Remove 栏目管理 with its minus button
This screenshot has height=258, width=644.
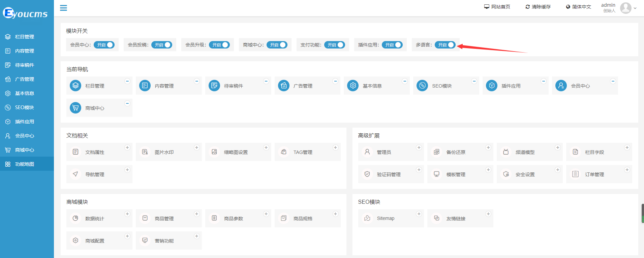coord(127,81)
